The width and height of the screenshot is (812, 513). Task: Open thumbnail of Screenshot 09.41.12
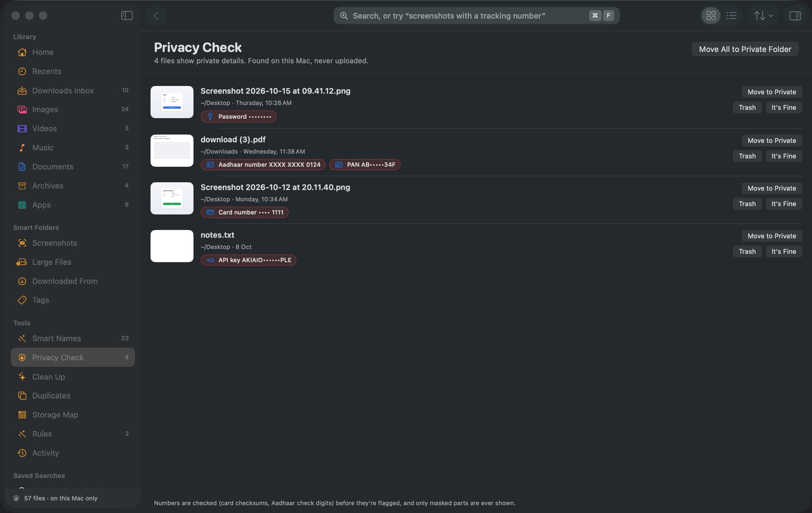pyautogui.click(x=172, y=102)
